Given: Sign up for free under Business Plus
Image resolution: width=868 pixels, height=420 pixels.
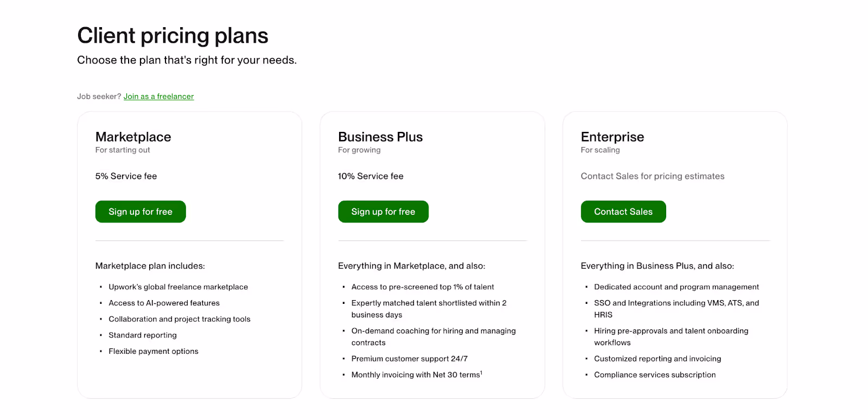Looking at the screenshot, I should [383, 212].
